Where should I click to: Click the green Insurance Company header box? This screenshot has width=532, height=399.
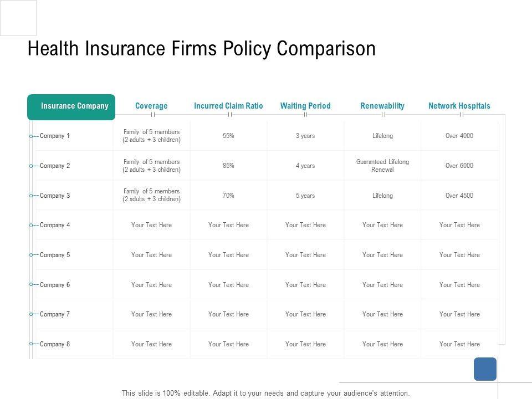[71, 107]
